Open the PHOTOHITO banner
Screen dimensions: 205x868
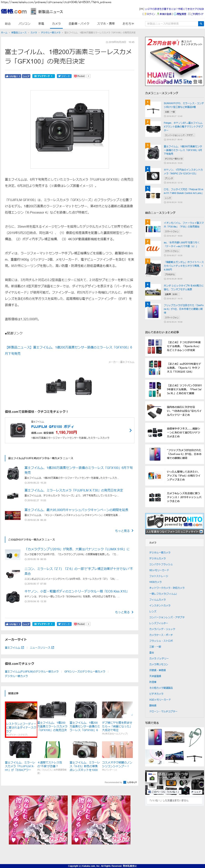click(174, 523)
